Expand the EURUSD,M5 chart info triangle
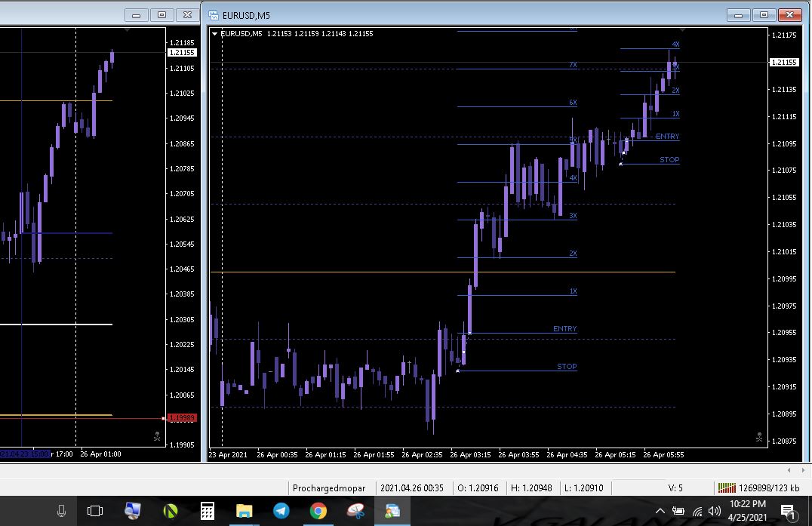 (x=214, y=34)
